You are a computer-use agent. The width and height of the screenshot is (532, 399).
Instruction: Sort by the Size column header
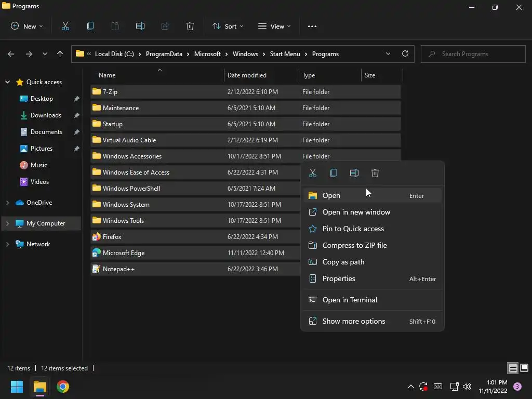382,75
